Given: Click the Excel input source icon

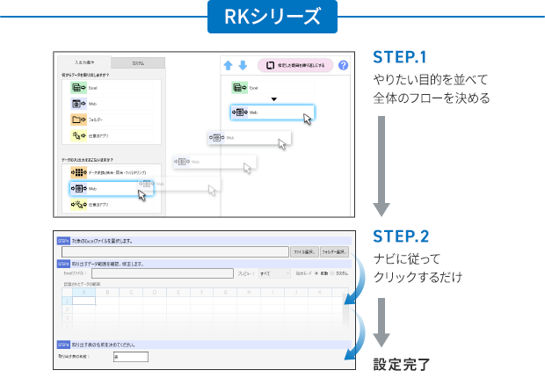Looking at the screenshot, I should [78, 87].
